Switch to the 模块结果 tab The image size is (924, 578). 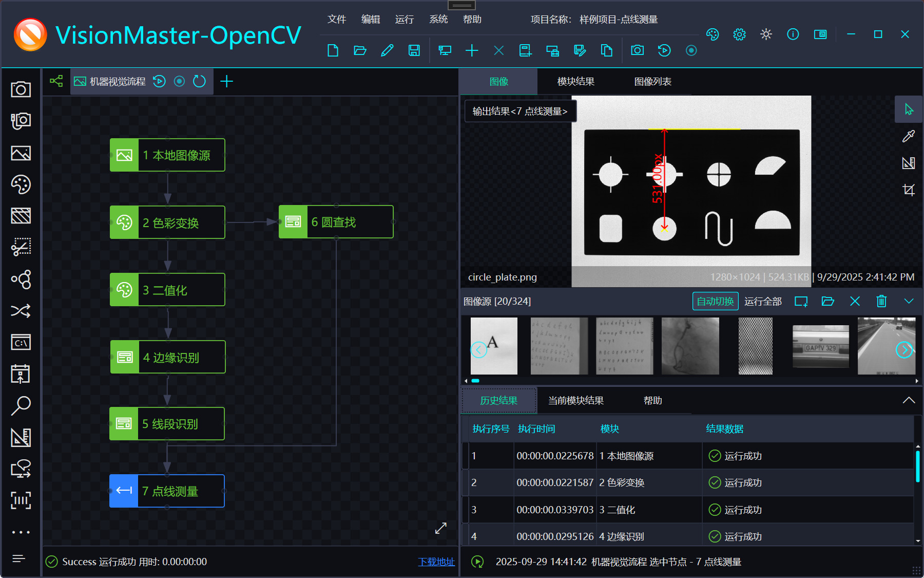[576, 82]
